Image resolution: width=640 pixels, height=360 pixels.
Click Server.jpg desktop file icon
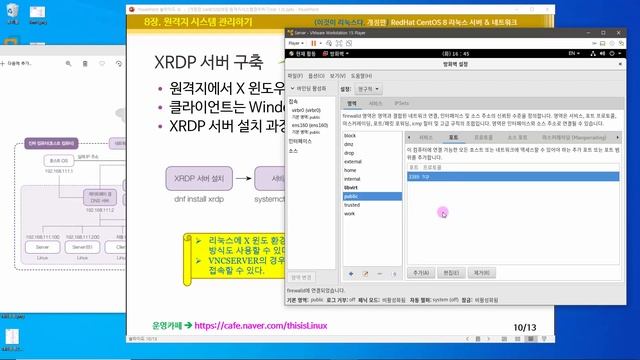(38, 15)
